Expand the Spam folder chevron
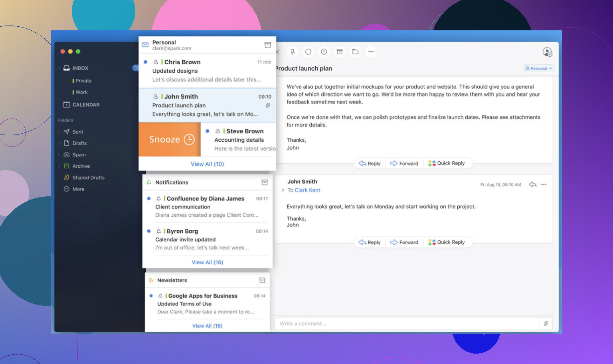Image resolution: width=613 pixels, height=364 pixels. point(59,155)
